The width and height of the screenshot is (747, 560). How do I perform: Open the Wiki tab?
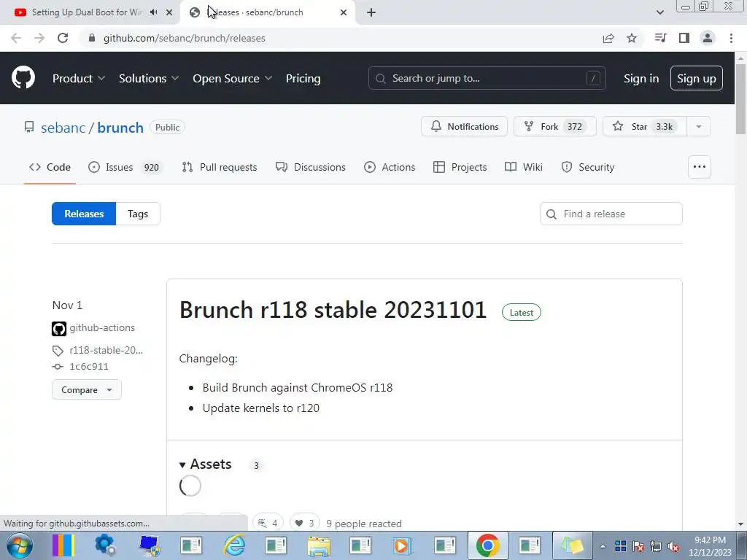click(x=524, y=167)
